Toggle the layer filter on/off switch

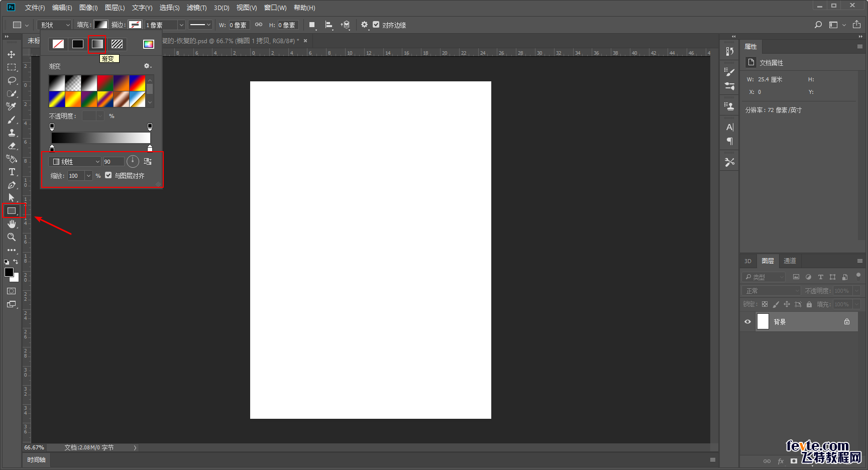point(858,275)
